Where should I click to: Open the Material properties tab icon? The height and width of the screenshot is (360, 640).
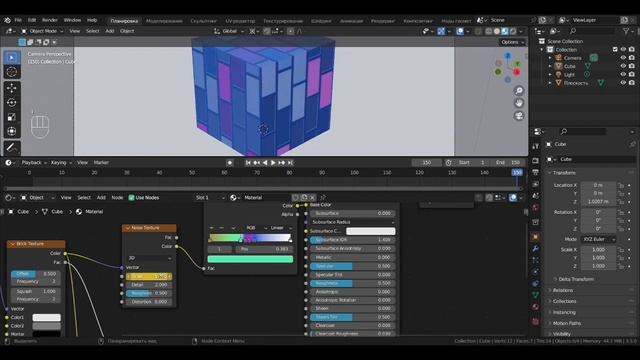(536, 307)
